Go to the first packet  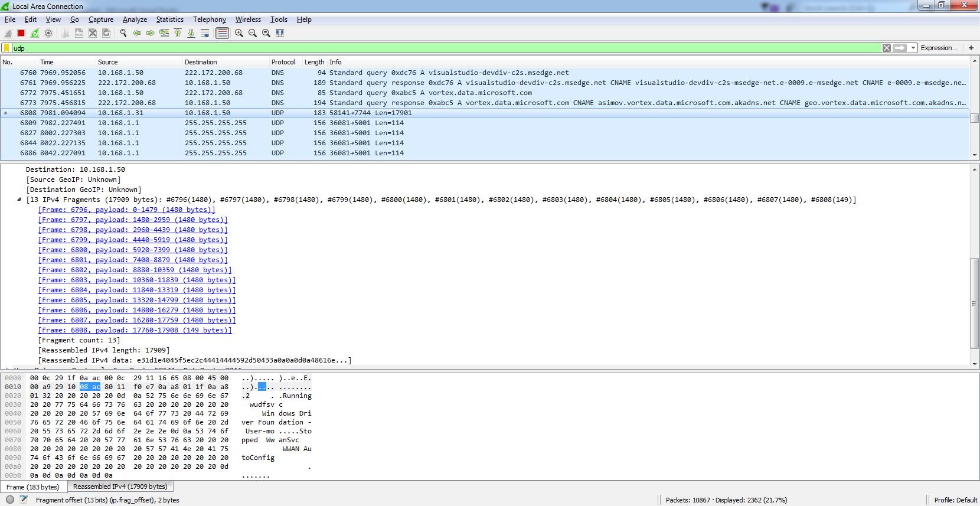coord(178,34)
